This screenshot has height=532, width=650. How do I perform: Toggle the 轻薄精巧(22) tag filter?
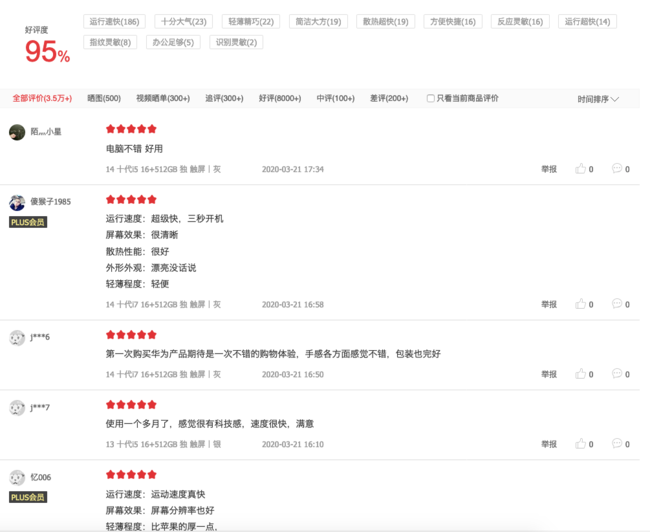(x=250, y=21)
